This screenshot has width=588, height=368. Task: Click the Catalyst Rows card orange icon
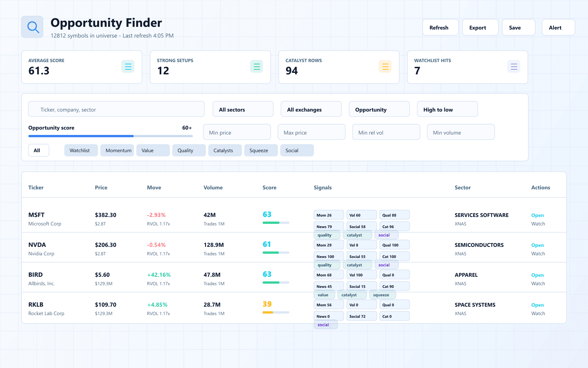click(385, 66)
